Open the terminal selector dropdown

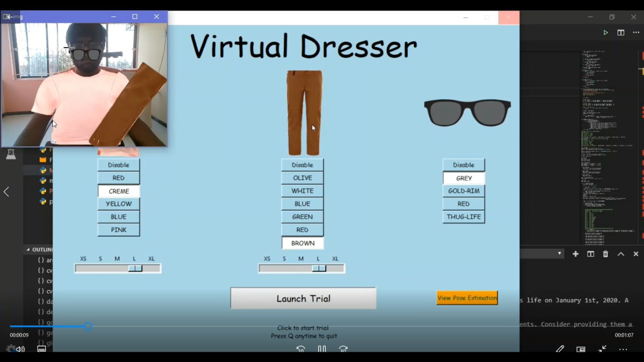(x=559, y=254)
